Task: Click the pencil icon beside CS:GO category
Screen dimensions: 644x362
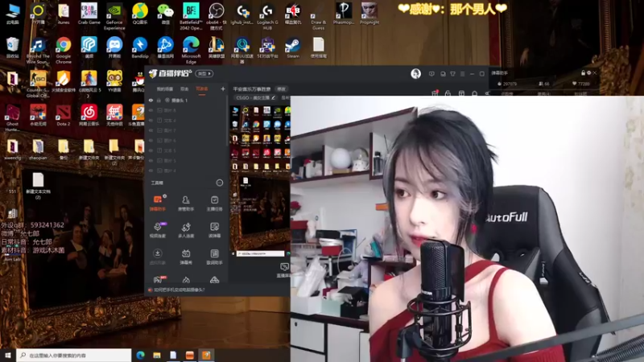Action: (274, 97)
